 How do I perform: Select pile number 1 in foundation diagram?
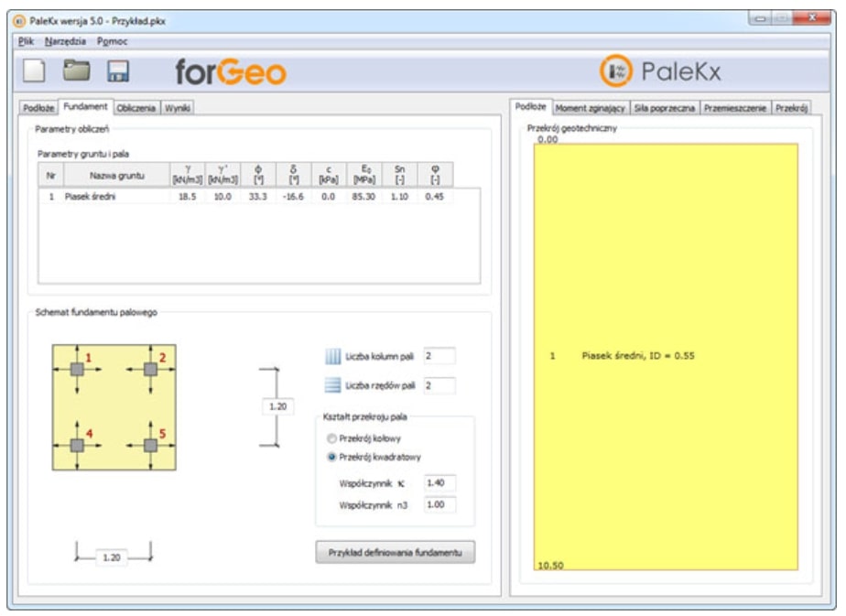[77, 368]
